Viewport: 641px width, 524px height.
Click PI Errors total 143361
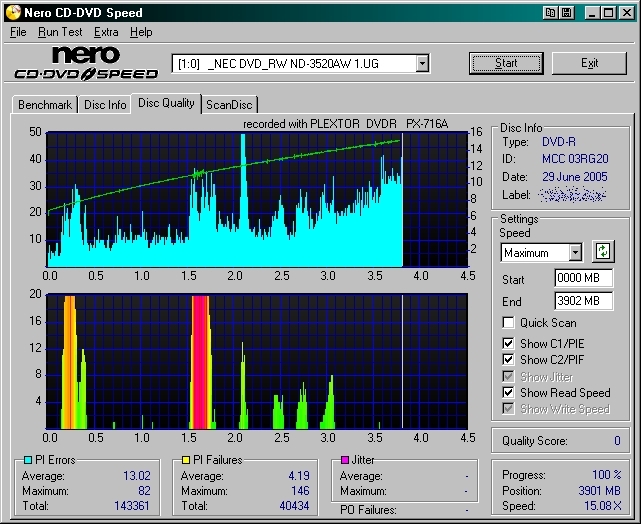tap(132, 506)
